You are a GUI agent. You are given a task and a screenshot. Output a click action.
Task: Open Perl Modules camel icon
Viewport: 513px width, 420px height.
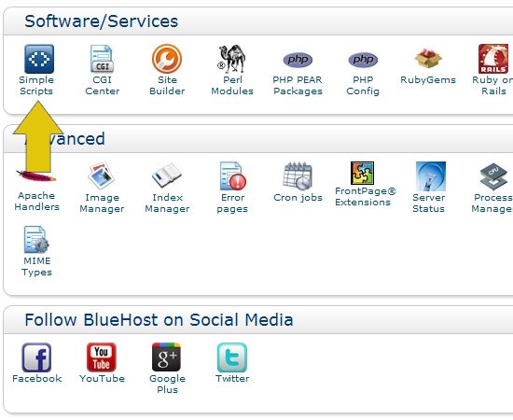pyautogui.click(x=231, y=59)
